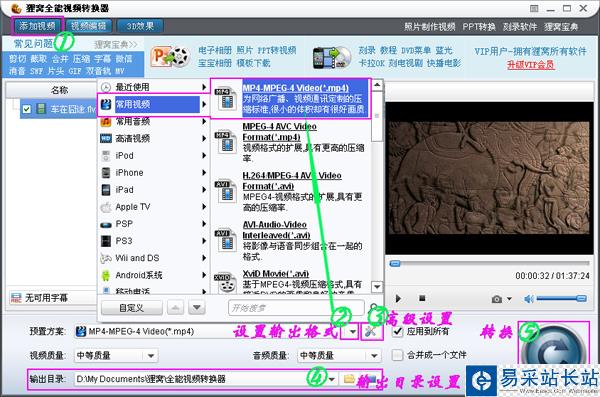This screenshot has width=600, height=397.
Task: Click the camera snapshot icon
Action: 497,299
